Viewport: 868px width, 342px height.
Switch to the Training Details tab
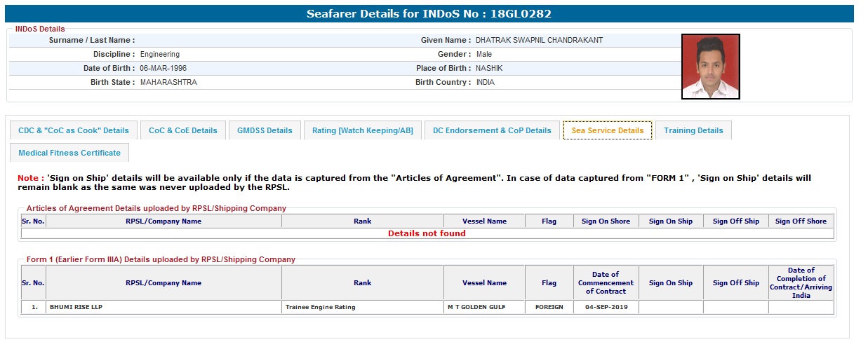[x=693, y=130]
